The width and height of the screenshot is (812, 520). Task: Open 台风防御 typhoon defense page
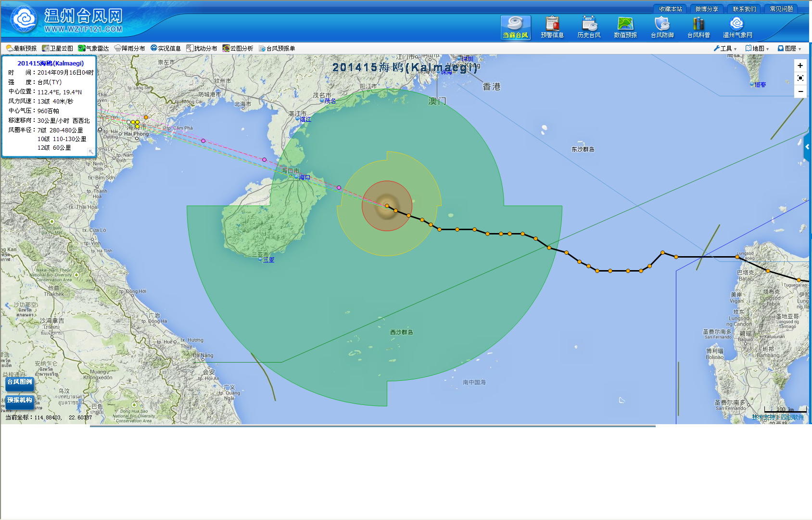[x=662, y=27]
